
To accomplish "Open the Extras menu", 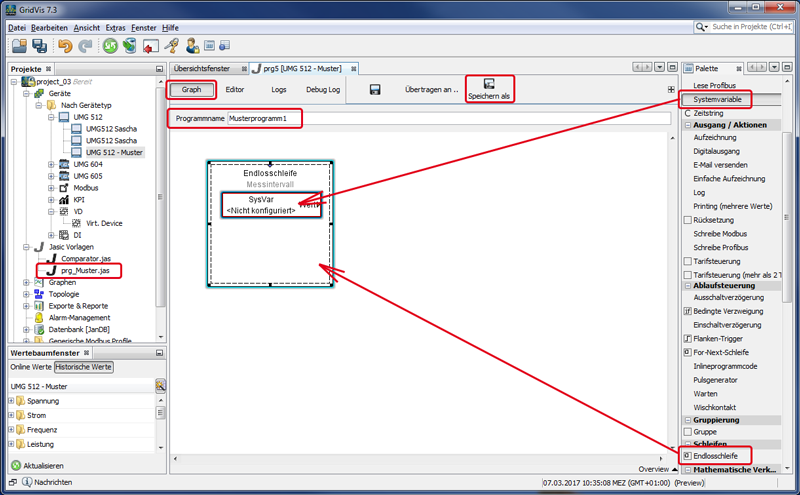I will click(115, 28).
